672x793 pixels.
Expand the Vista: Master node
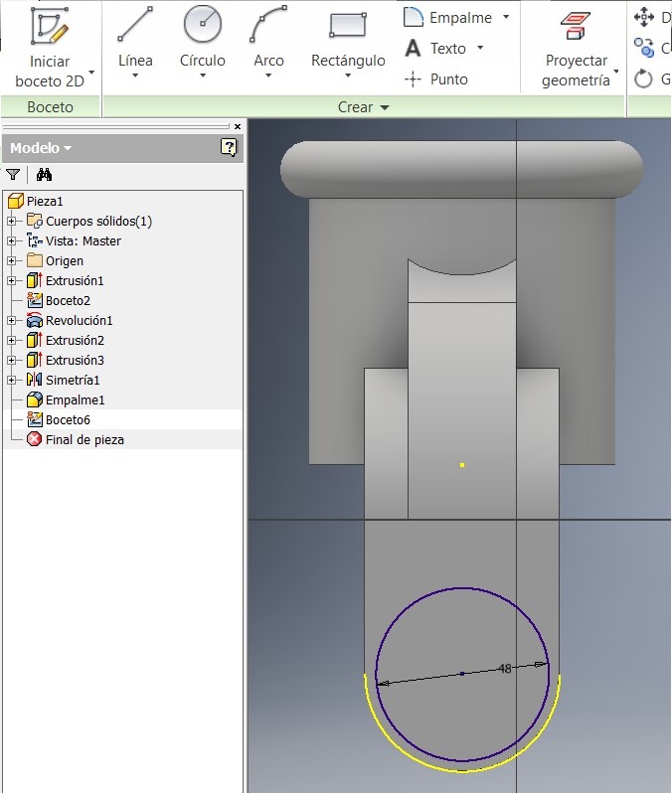point(12,240)
